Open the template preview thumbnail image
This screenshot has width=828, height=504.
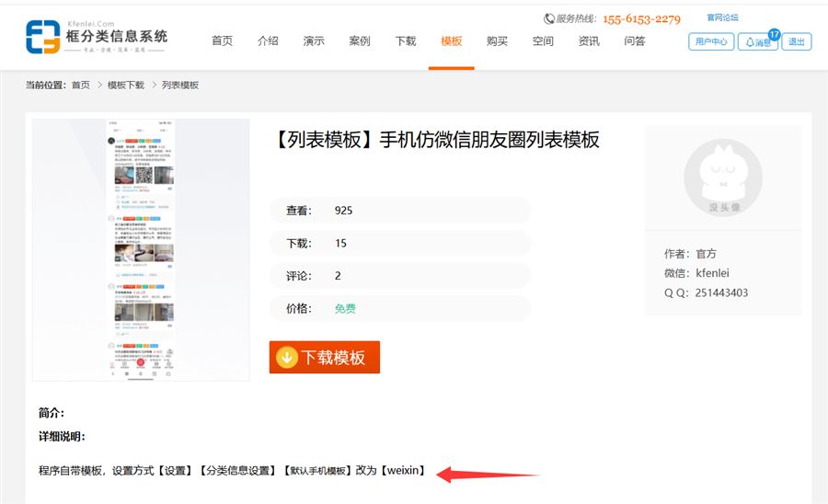click(x=141, y=249)
